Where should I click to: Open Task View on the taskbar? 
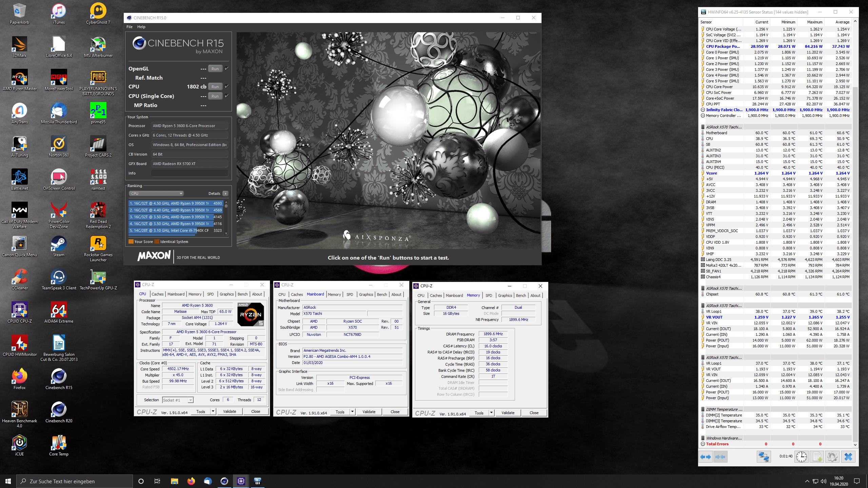(157, 481)
